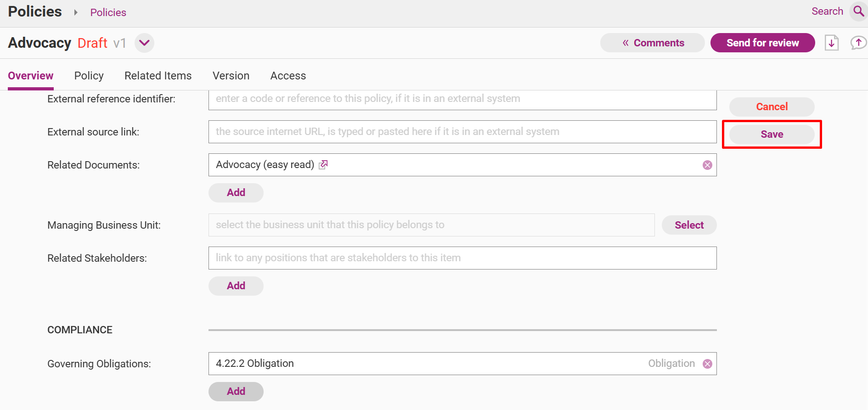868x410 pixels.
Task: Select a Managing Business Unit
Action: click(x=689, y=225)
